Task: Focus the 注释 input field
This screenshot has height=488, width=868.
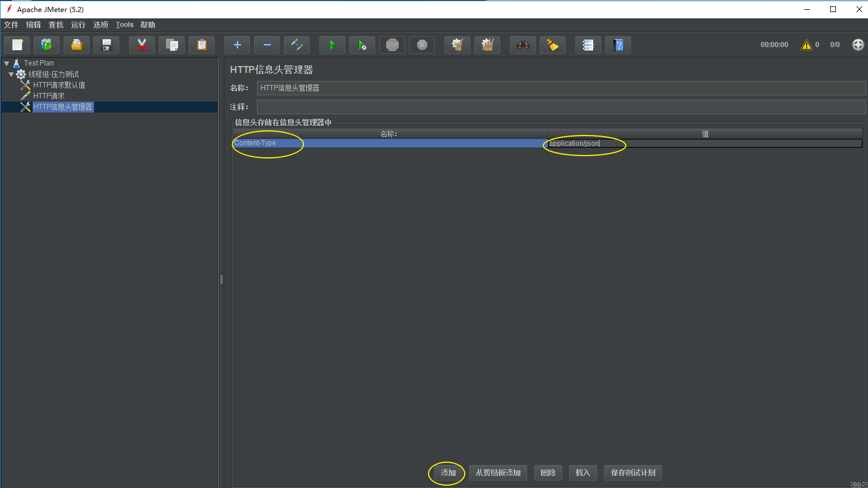Action: (561, 107)
